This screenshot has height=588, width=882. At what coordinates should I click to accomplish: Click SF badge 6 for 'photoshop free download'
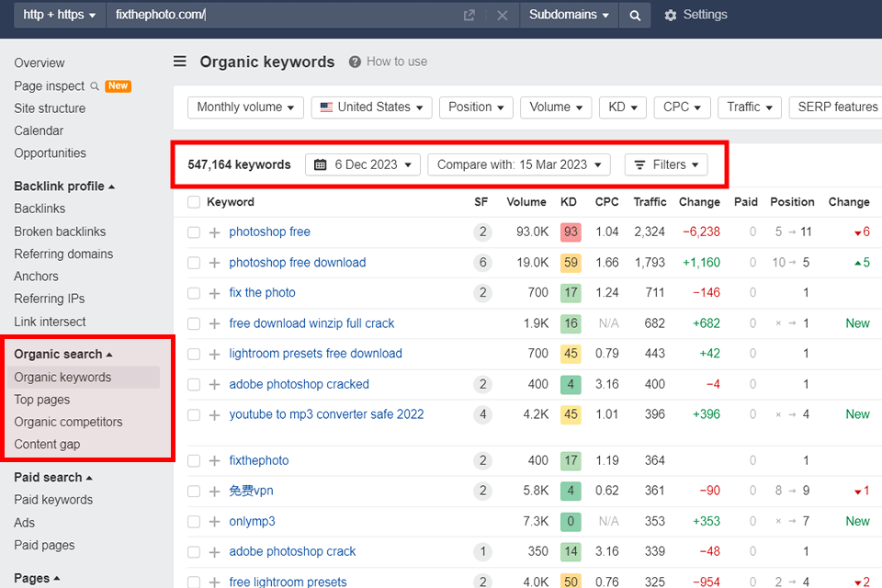coord(482,262)
